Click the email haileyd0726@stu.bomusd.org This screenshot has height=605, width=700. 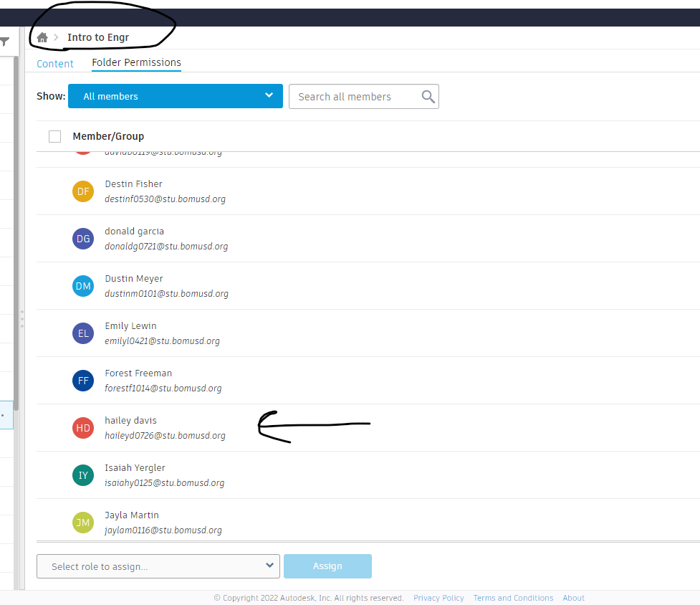pyautogui.click(x=166, y=436)
